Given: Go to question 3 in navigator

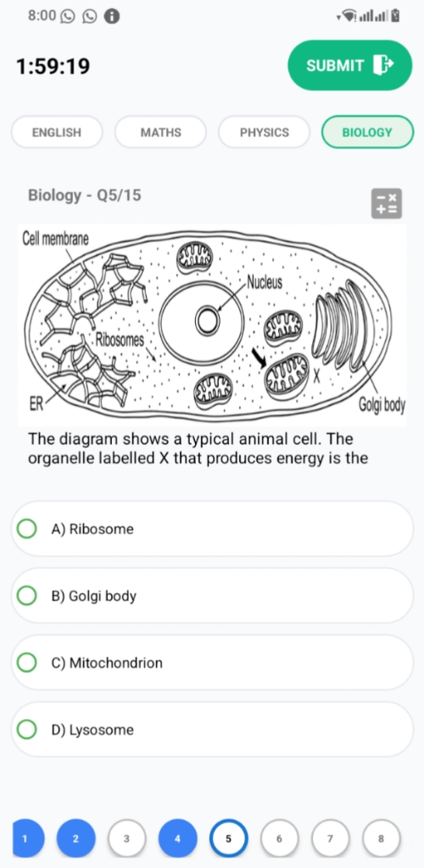Looking at the screenshot, I should (x=126, y=838).
